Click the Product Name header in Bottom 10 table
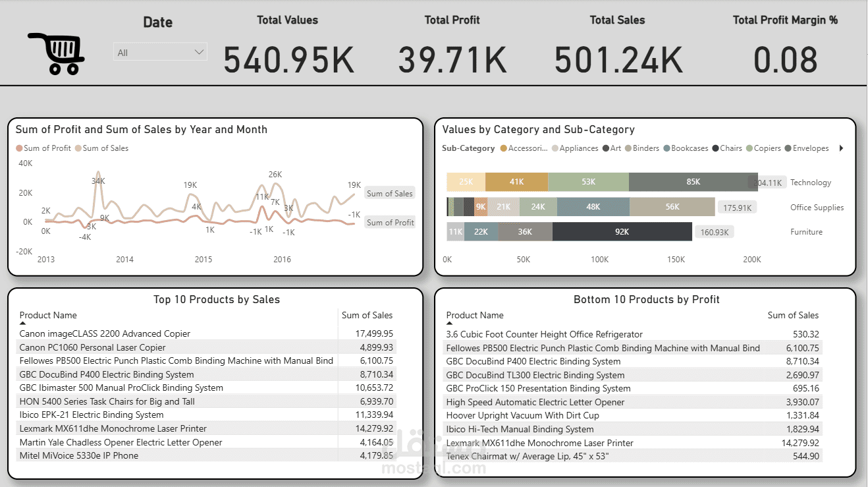 475,315
